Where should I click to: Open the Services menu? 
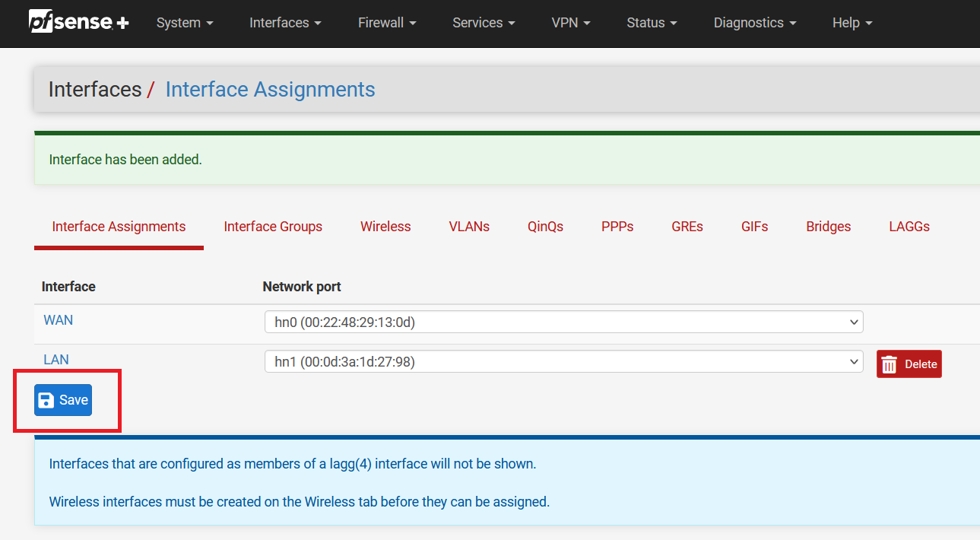pos(484,23)
